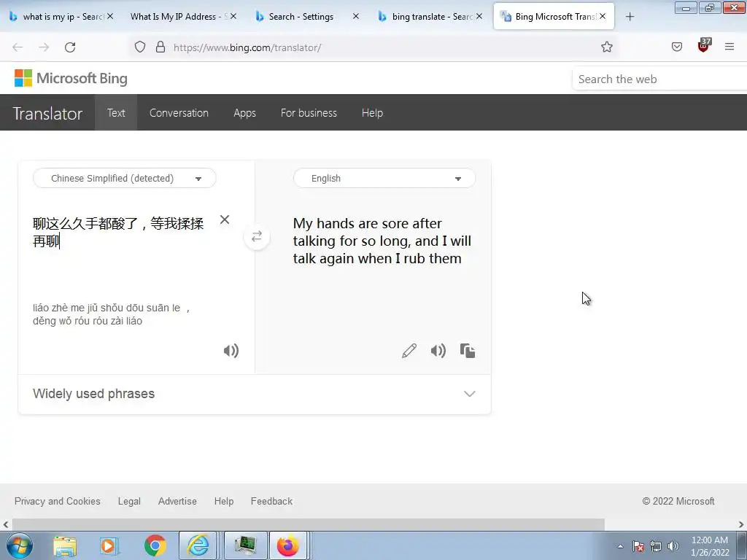Open the For business tab
747x560 pixels.
[309, 113]
